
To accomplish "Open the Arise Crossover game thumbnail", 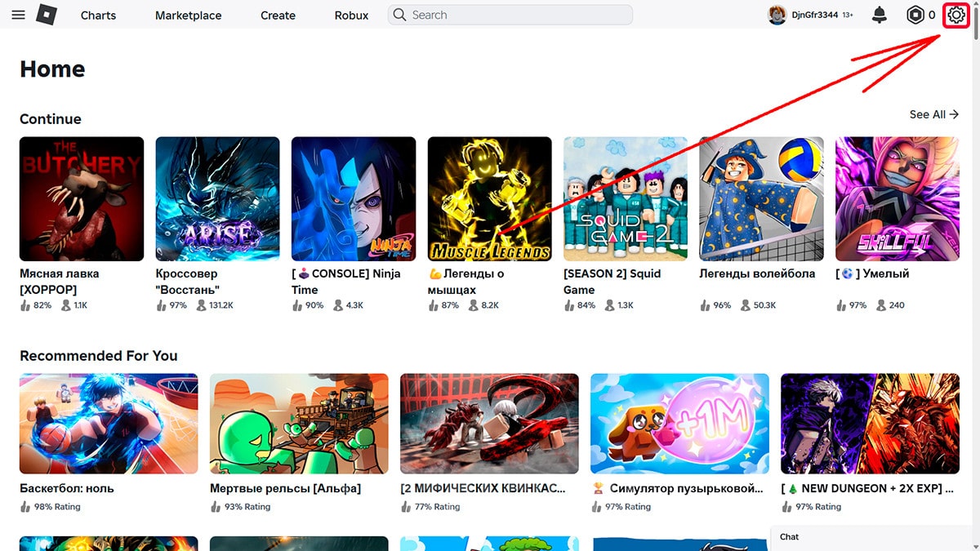I will (x=217, y=198).
